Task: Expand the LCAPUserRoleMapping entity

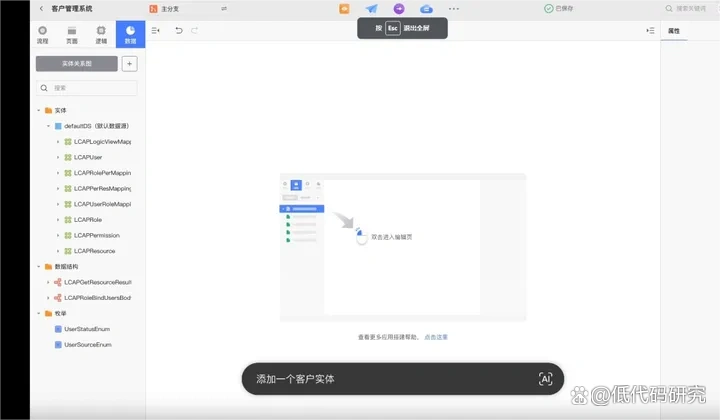Action: click(58, 204)
